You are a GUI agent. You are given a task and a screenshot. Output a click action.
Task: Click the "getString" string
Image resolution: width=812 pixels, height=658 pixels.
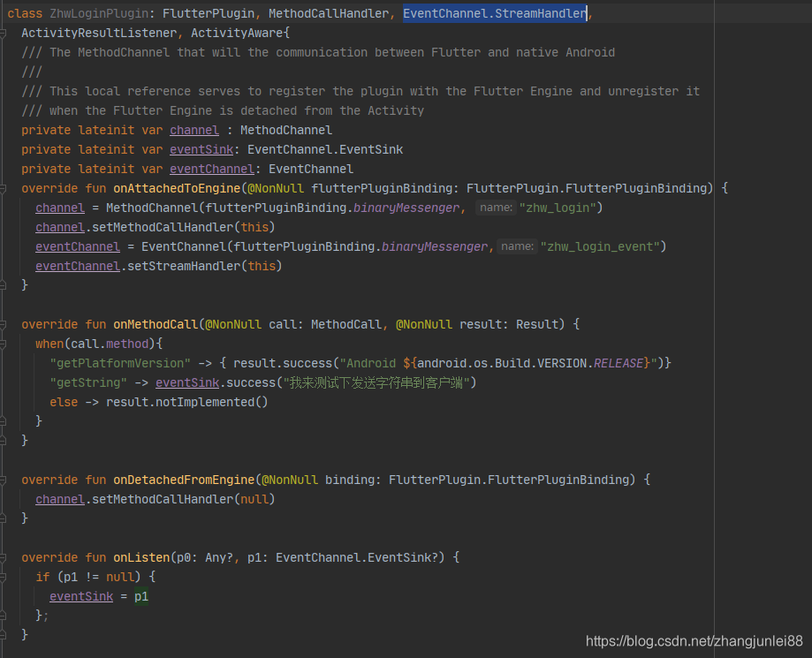pos(88,382)
